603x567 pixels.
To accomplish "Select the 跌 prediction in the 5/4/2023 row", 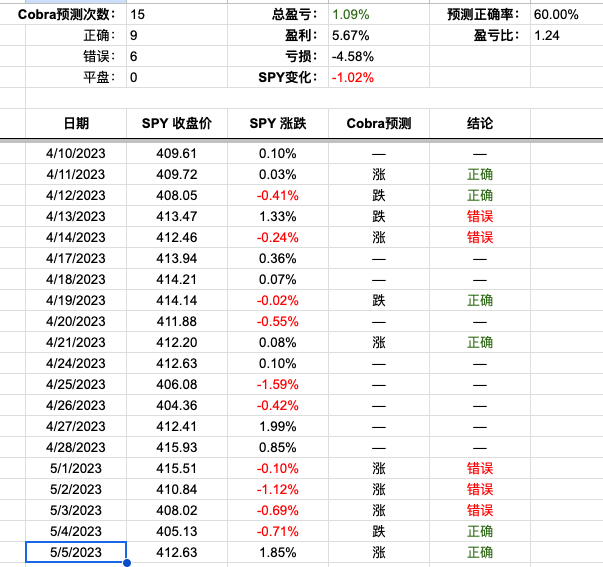I will tap(379, 531).
